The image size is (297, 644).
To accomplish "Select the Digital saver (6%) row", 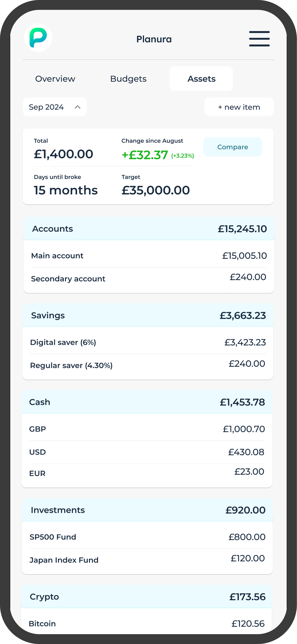I will [x=148, y=342].
